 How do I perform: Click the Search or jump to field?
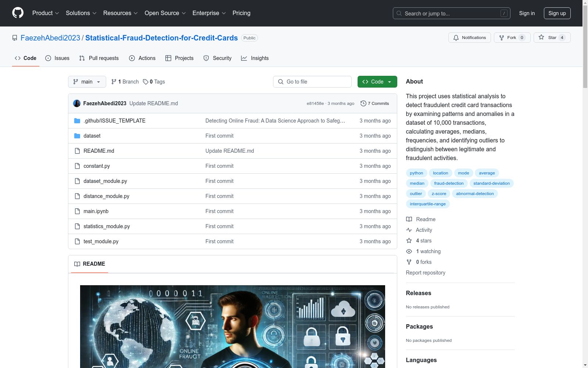(451, 13)
